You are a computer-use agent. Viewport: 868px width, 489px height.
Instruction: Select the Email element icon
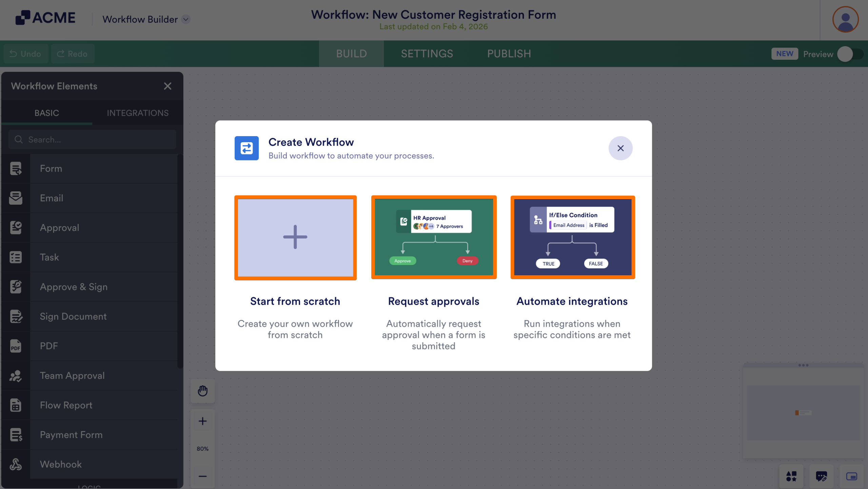pyautogui.click(x=15, y=198)
